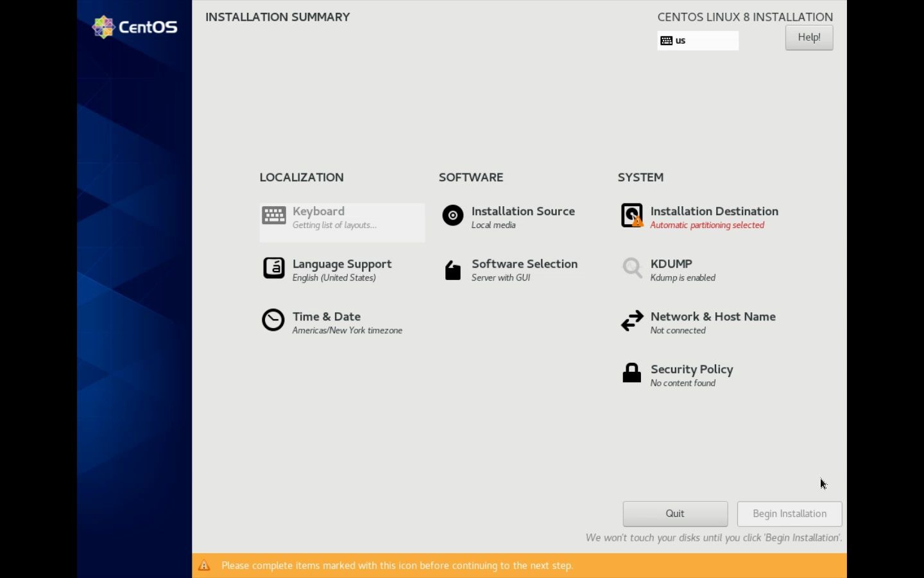The image size is (924, 578).
Task: Click 'Kdump is enabled' text
Action: click(683, 278)
